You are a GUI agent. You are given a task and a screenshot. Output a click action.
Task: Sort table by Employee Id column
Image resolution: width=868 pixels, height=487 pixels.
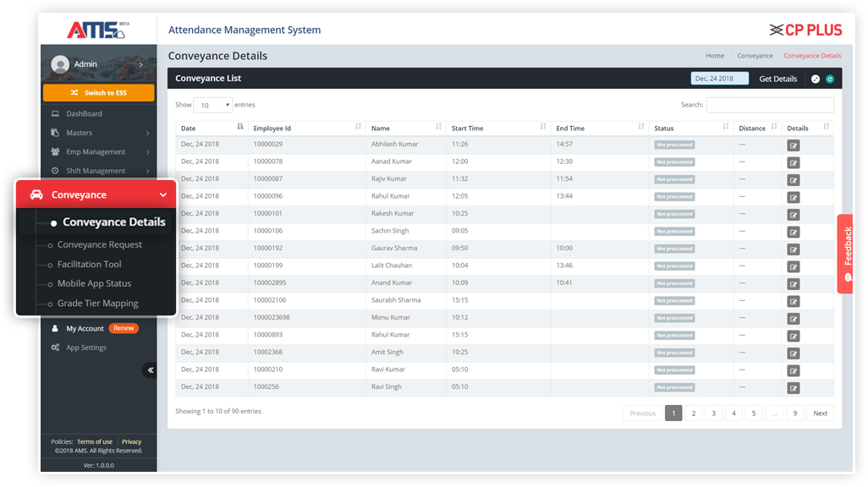click(x=307, y=128)
